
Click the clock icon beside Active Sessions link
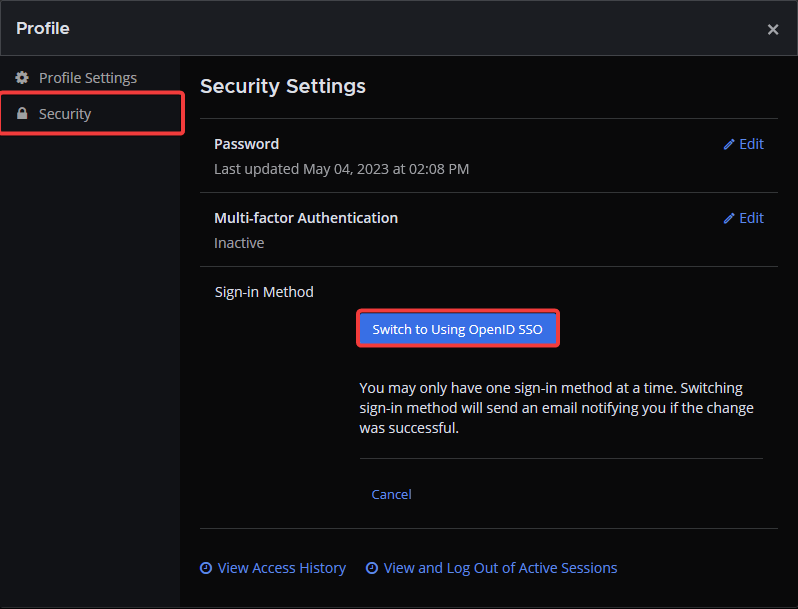click(372, 568)
